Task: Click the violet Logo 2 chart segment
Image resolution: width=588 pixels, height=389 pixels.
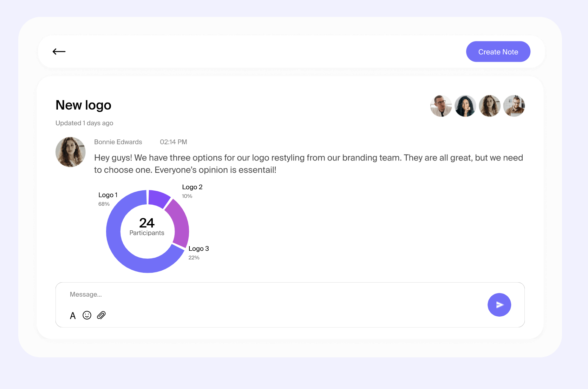Action: point(158,198)
